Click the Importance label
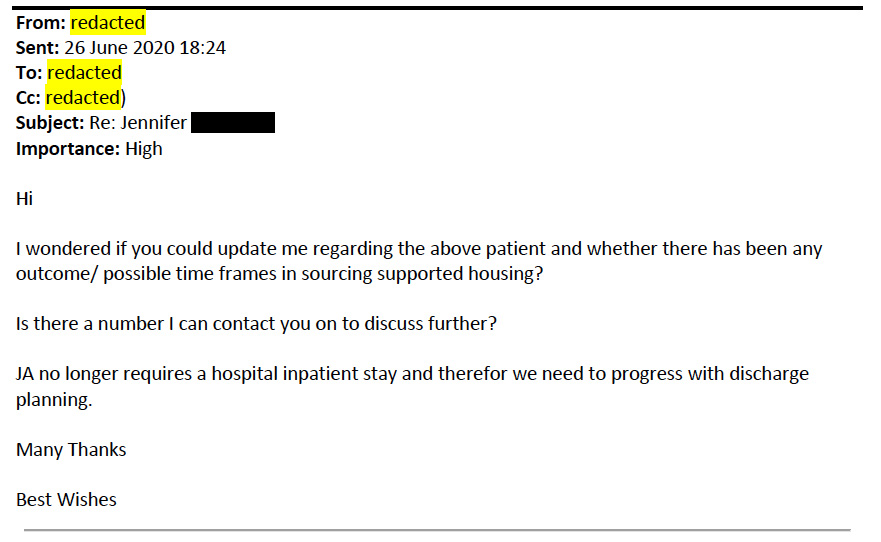Screen dimensions: 881x542 [x=68, y=149]
